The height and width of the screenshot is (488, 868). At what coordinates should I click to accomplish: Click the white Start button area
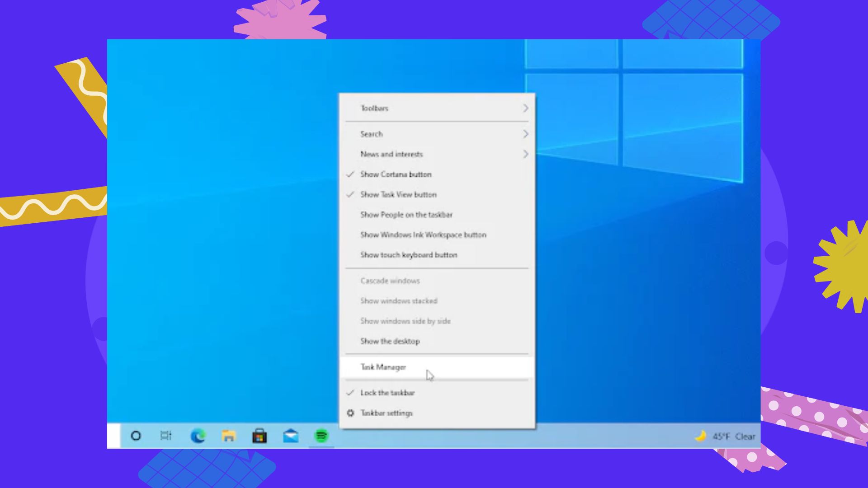click(x=114, y=436)
